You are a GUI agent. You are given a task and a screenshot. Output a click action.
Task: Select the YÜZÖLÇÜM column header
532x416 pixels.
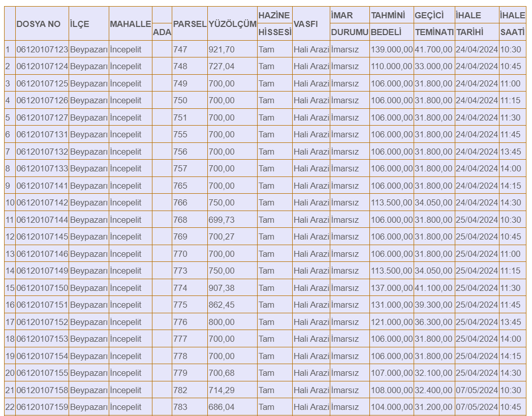pos(232,24)
